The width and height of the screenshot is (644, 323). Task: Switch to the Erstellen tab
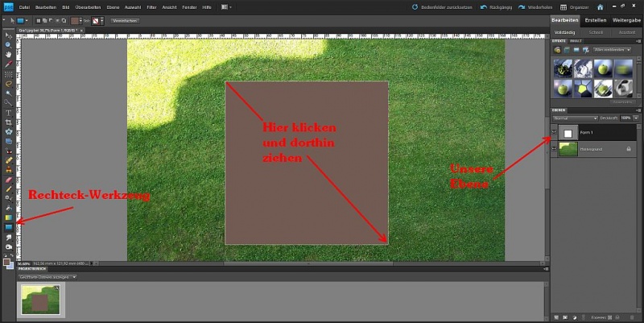pos(596,19)
